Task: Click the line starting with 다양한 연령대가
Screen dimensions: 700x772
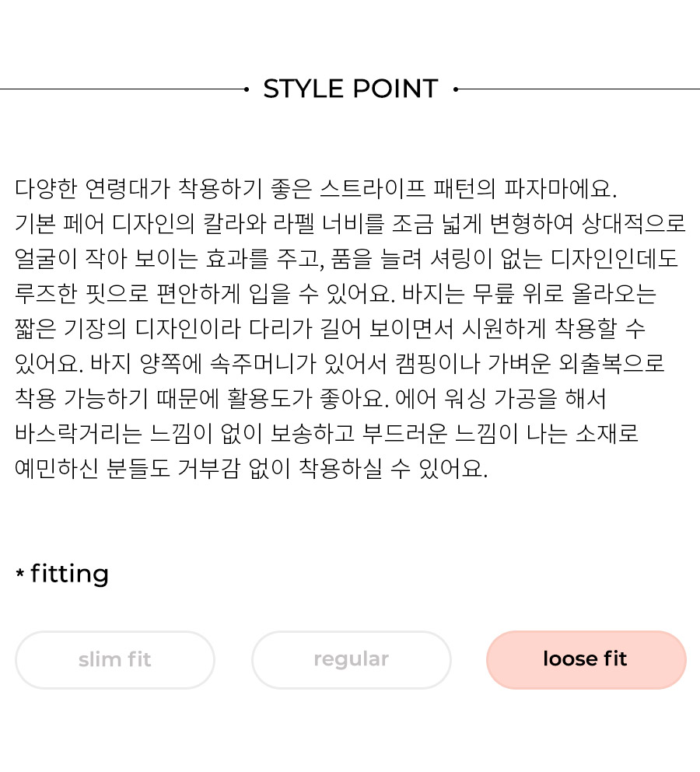Action: [316, 189]
